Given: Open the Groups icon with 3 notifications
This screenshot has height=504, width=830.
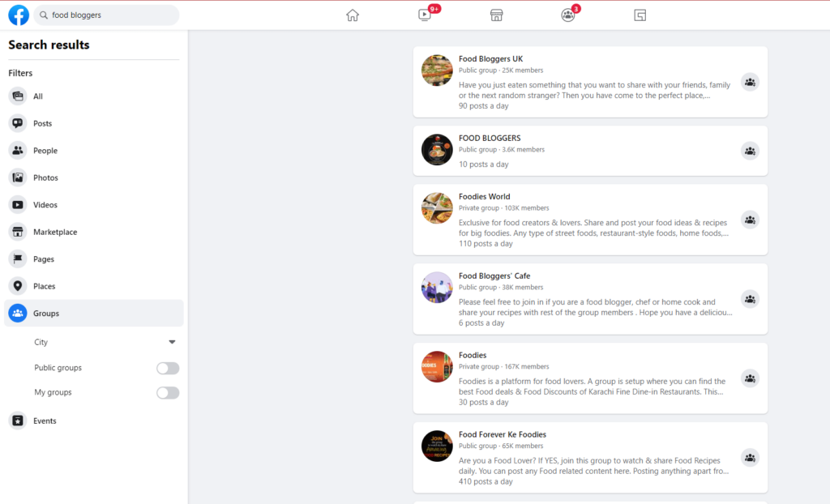Looking at the screenshot, I should (x=568, y=15).
